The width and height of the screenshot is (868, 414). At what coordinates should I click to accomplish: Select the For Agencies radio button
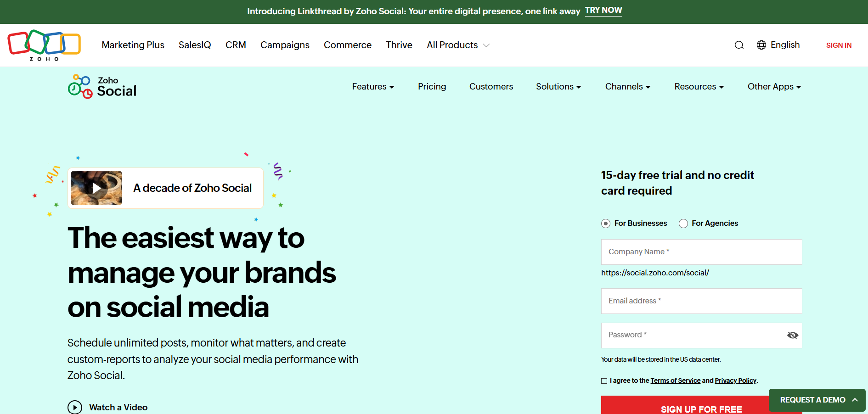click(x=683, y=224)
